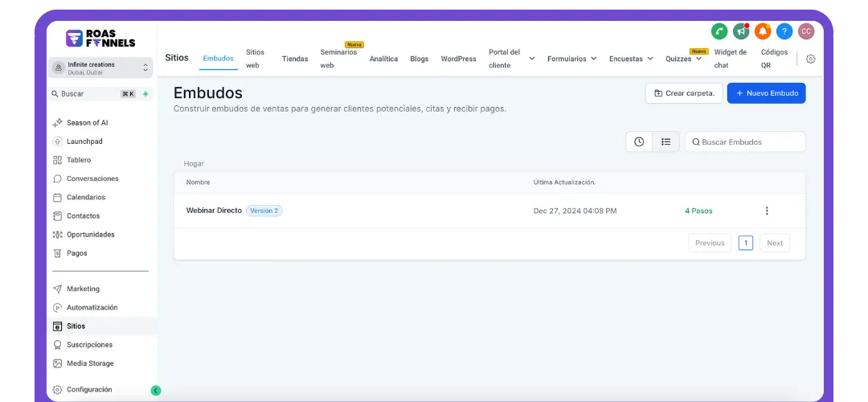The height and width of the screenshot is (402, 868).
Task: Switch to the Sitios web tab
Action: pos(256,59)
